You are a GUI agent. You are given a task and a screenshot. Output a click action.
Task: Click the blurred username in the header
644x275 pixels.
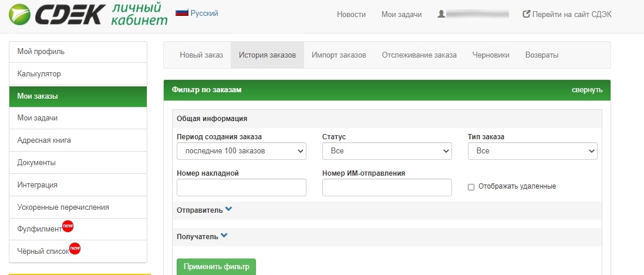[x=478, y=14]
